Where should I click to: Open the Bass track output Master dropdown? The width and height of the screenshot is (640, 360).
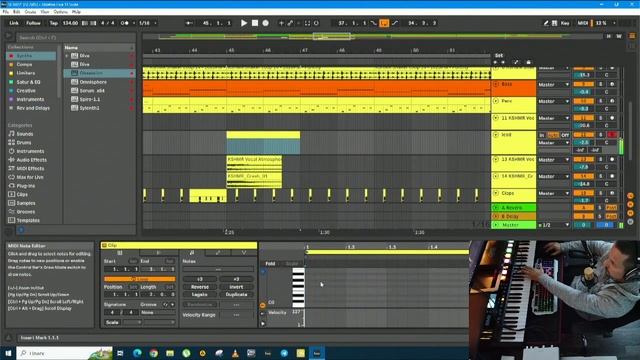coord(553,84)
